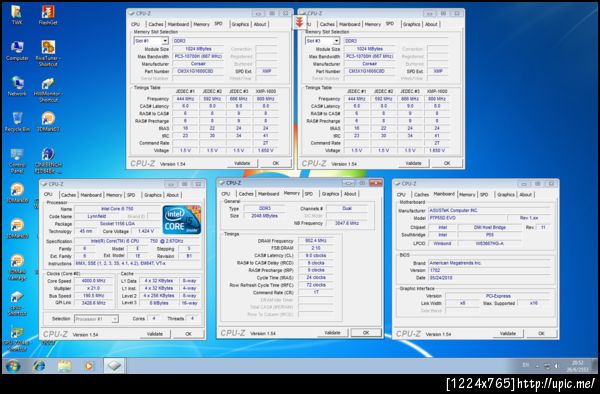Launch FlashGet from the desktop
The height and width of the screenshot is (394, 600).
tap(48, 15)
